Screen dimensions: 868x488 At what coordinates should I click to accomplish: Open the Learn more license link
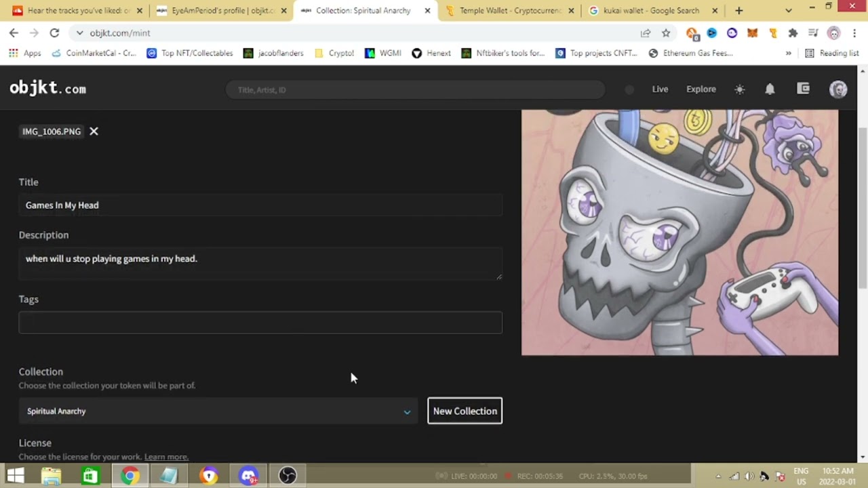click(166, 457)
